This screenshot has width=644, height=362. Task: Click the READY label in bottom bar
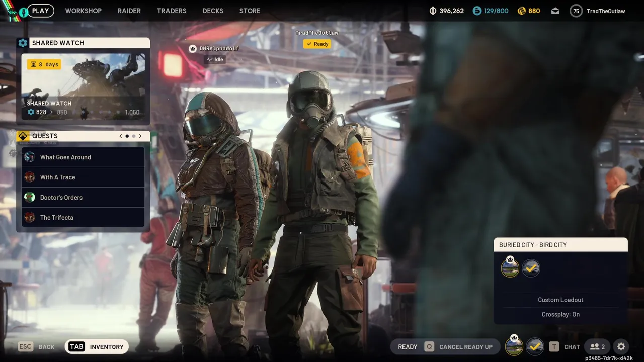coord(408,347)
